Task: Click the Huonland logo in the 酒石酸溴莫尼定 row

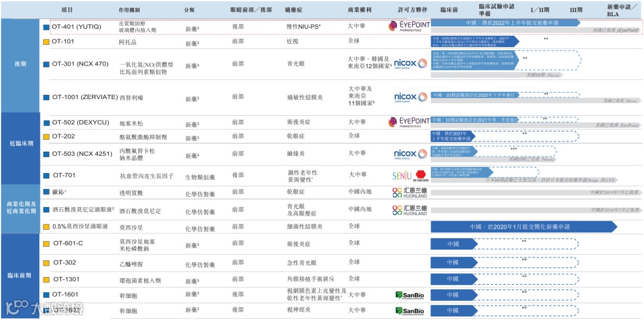Action: click(410, 210)
